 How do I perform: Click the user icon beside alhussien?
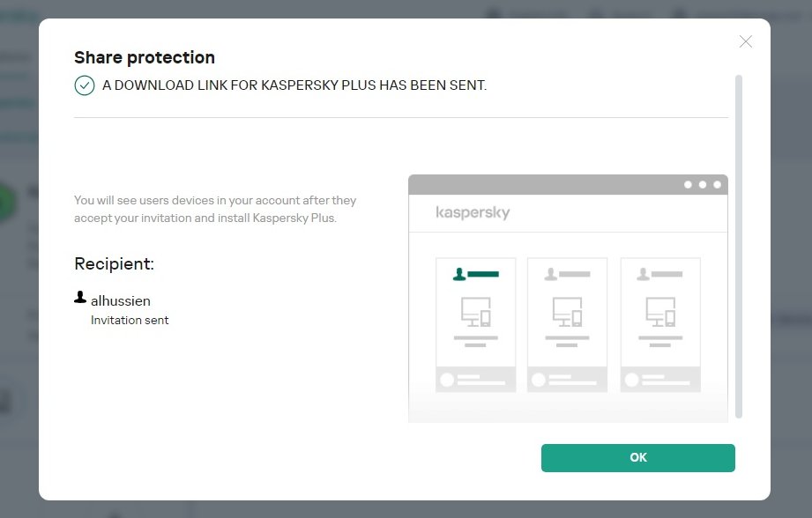click(x=80, y=298)
